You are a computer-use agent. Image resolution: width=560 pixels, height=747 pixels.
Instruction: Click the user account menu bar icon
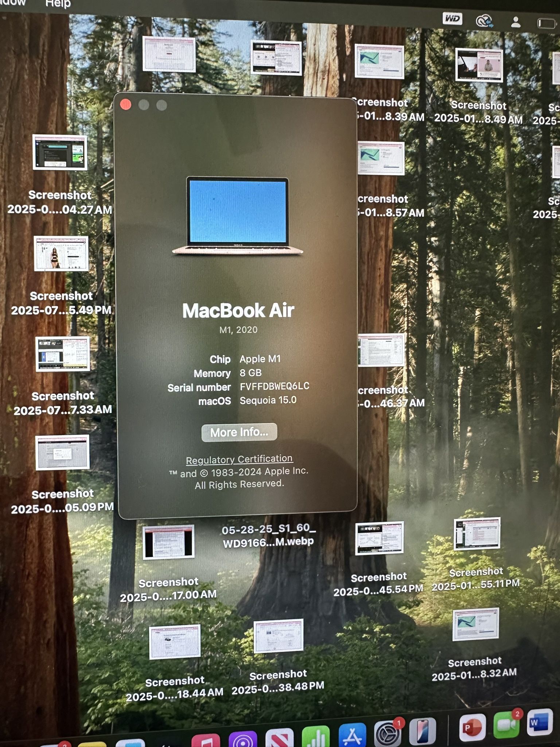pyautogui.click(x=516, y=22)
